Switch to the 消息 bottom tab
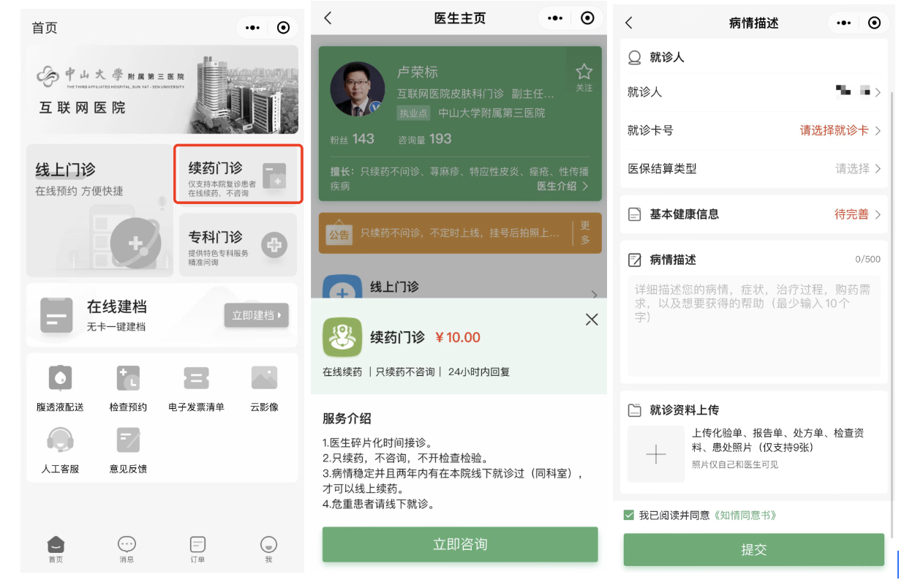This screenshot has width=923, height=588. [127, 549]
